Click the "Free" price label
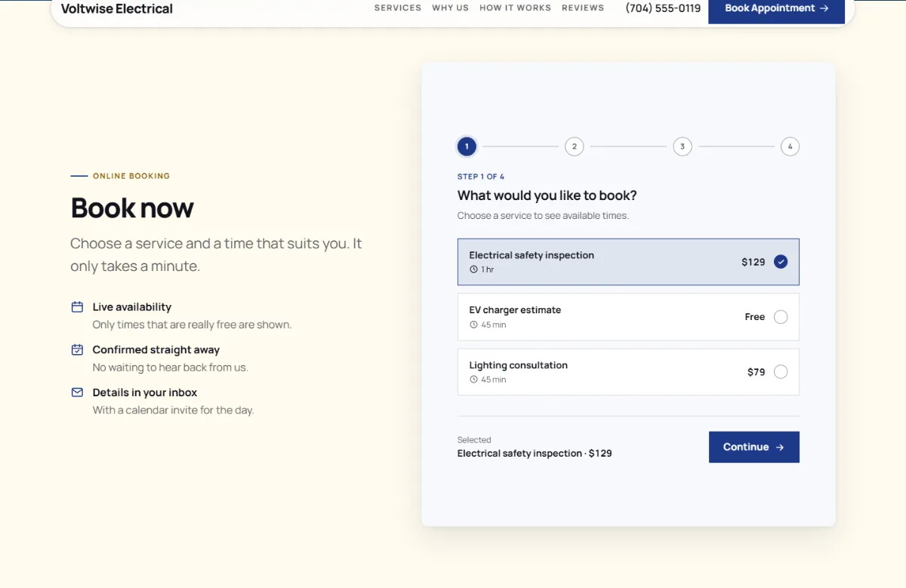 click(755, 317)
